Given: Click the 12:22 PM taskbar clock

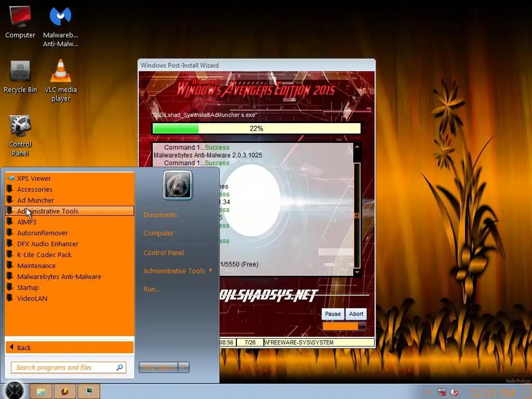Looking at the screenshot, I should point(493,393).
